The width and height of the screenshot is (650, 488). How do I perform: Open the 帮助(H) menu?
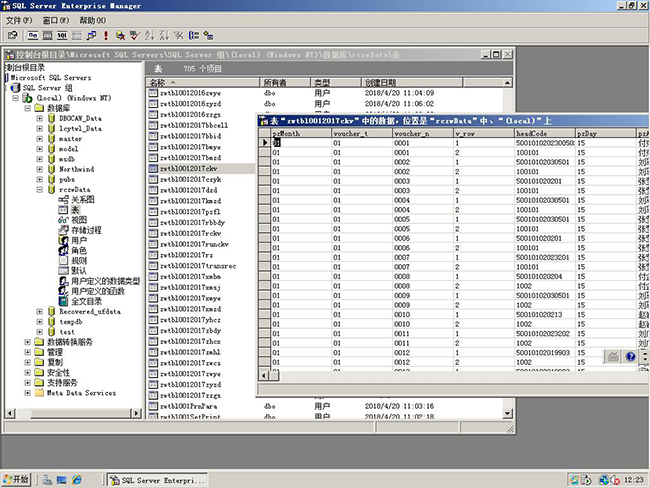point(92,20)
